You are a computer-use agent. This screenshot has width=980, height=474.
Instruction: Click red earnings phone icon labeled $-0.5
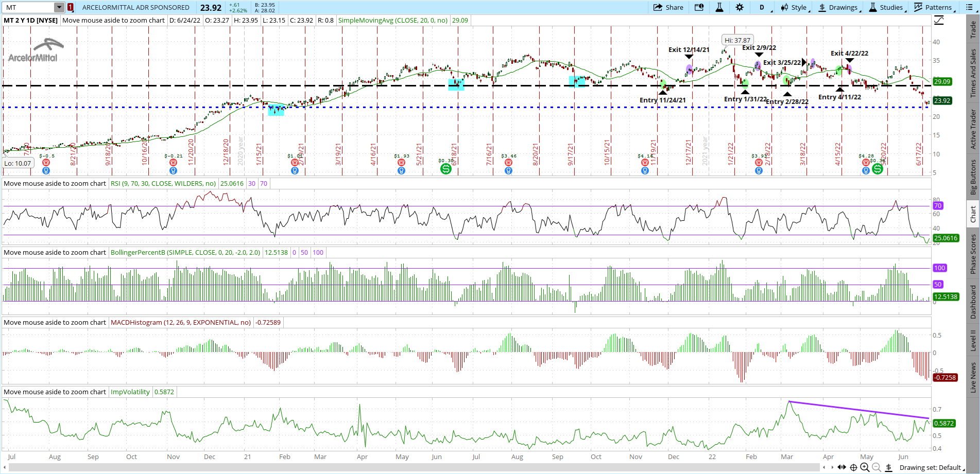click(46, 162)
